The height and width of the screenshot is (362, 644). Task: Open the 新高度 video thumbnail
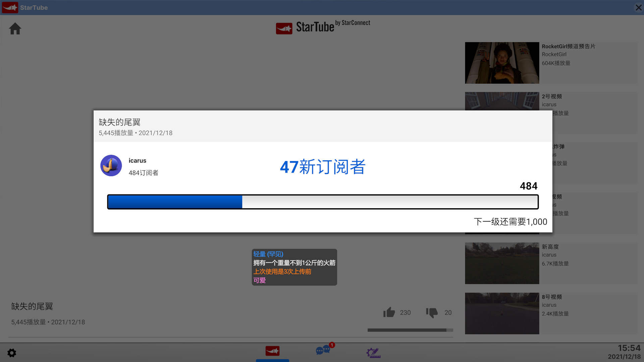tap(502, 263)
